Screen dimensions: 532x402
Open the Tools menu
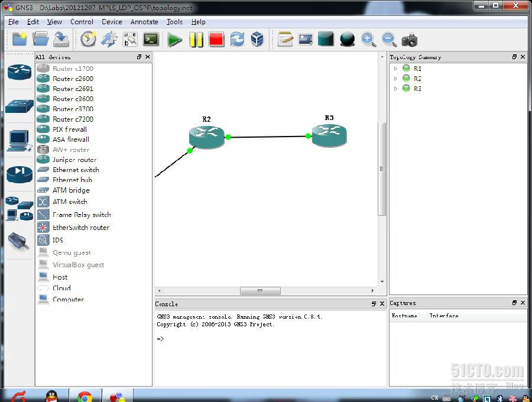174,22
